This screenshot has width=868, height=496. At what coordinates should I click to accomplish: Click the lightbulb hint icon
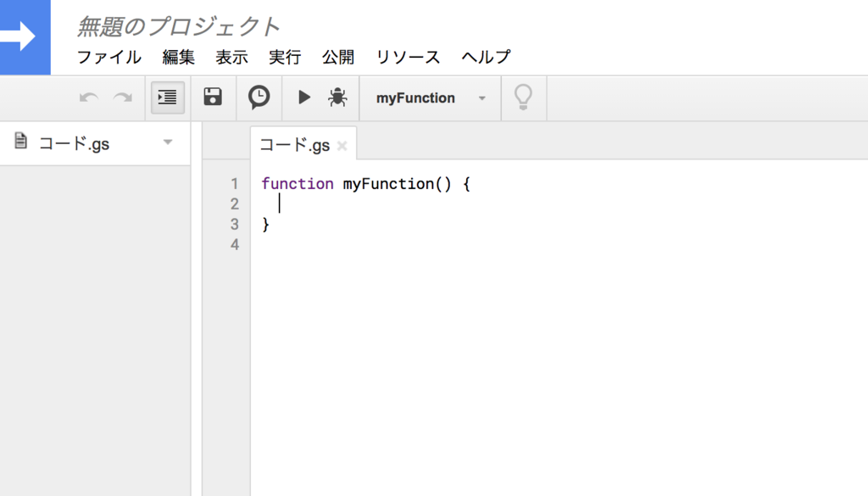(x=523, y=98)
